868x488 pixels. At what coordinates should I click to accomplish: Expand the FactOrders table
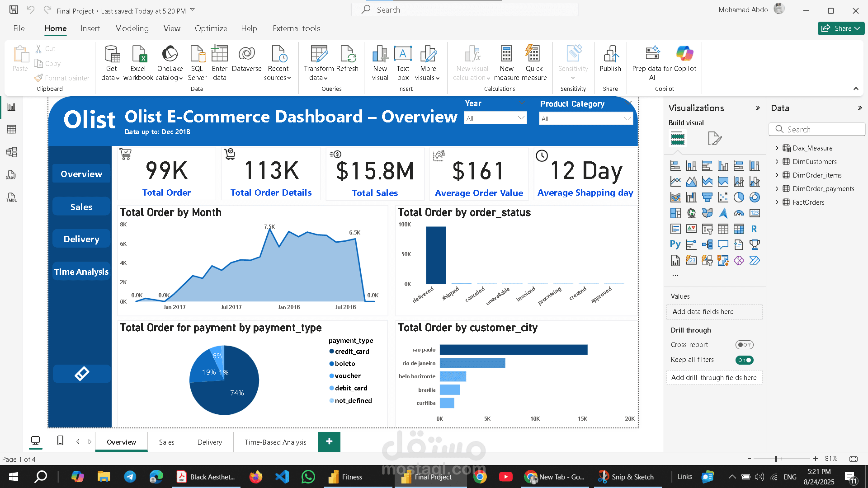point(777,202)
